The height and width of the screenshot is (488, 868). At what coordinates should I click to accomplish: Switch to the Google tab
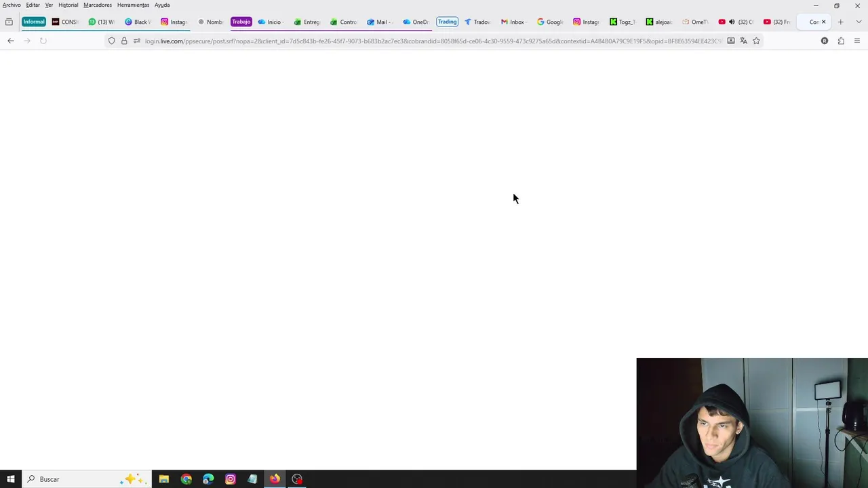click(550, 22)
